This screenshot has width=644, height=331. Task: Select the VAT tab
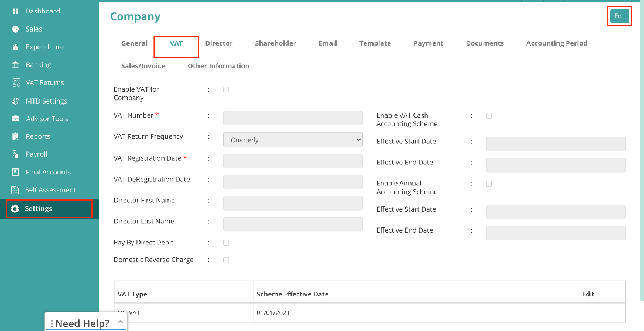click(x=176, y=43)
